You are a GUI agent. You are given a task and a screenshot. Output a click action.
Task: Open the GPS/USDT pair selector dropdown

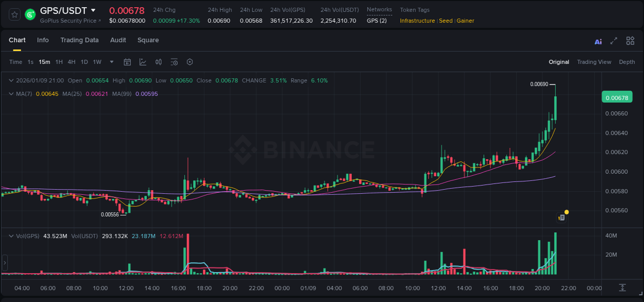[x=93, y=10]
